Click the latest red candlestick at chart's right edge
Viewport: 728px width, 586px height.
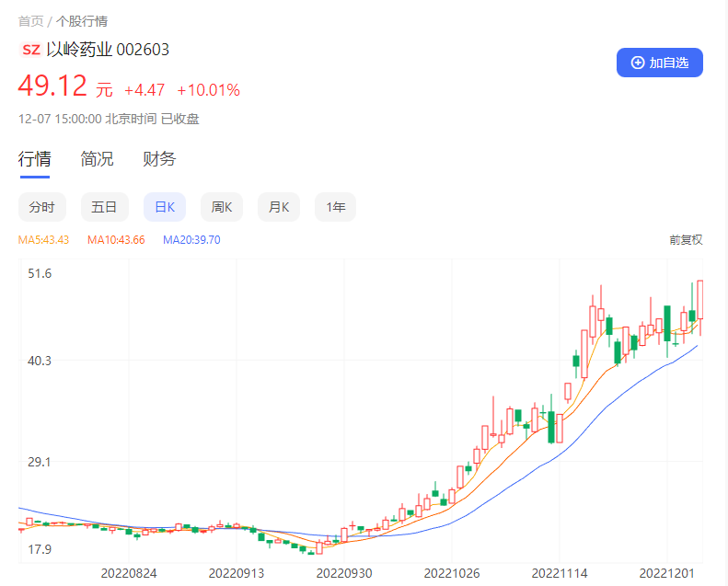[x=700, y=300]
